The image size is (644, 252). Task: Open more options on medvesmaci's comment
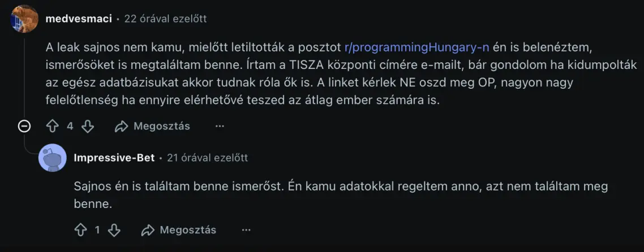[220, 126]
